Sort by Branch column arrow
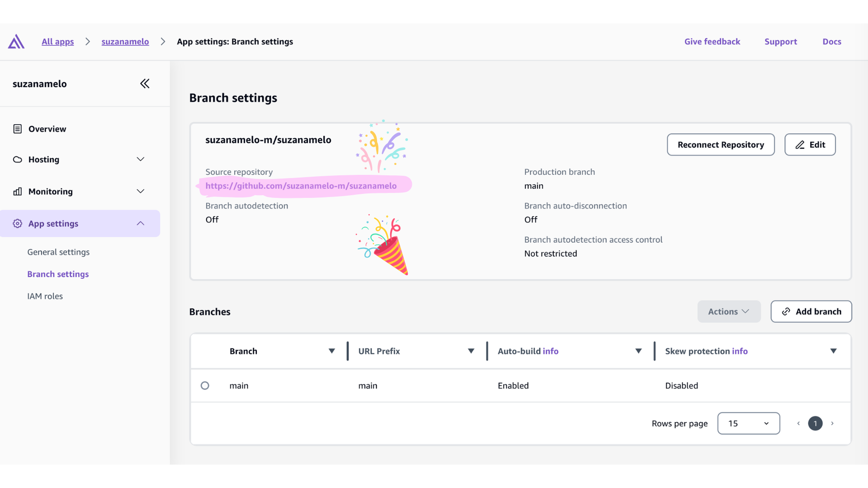This screenshot has height=488, width=868. click(x=332, y=351)
